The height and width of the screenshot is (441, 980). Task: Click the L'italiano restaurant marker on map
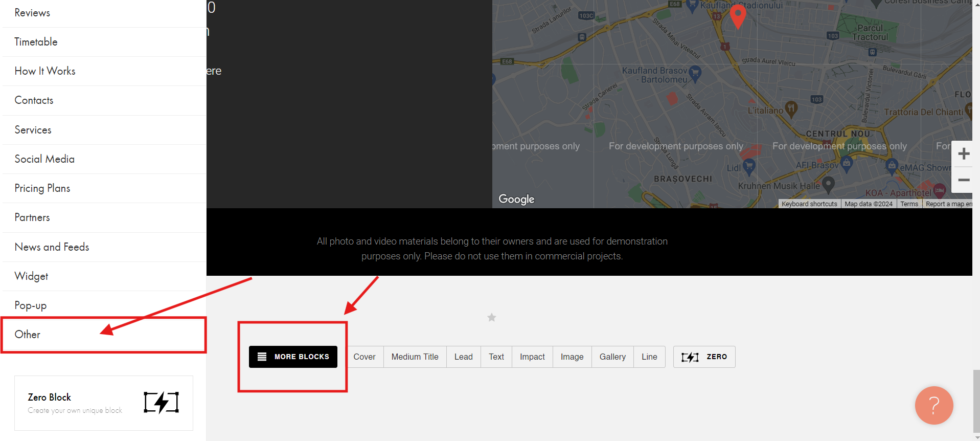(791, 108)
